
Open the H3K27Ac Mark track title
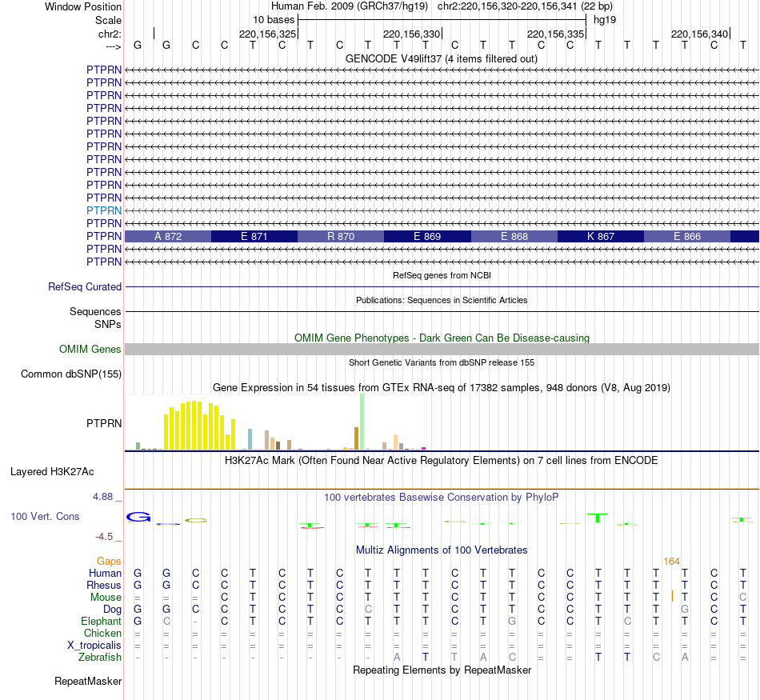point(442,461)
